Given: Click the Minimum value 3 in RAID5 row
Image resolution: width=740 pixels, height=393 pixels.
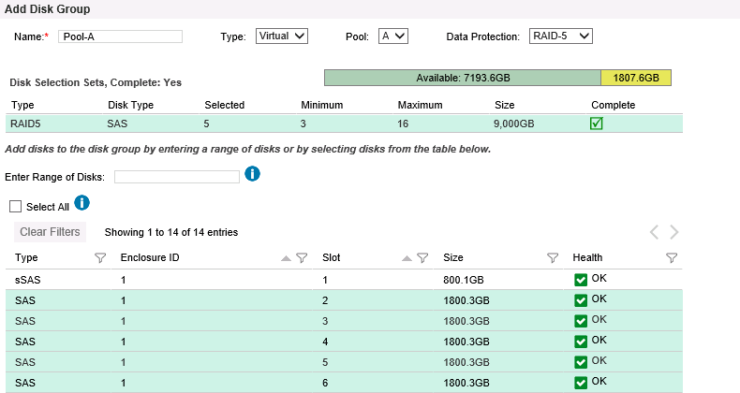Looking at the screenshot, I should (x=303, y=124).
